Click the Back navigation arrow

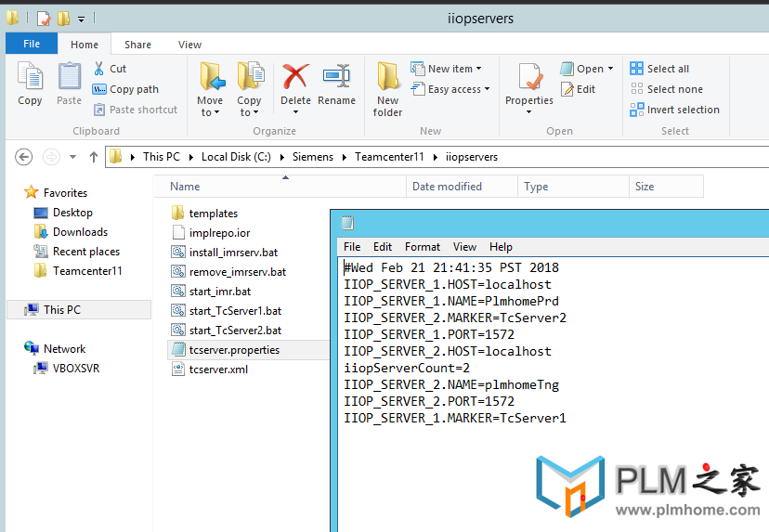point(23,157)
